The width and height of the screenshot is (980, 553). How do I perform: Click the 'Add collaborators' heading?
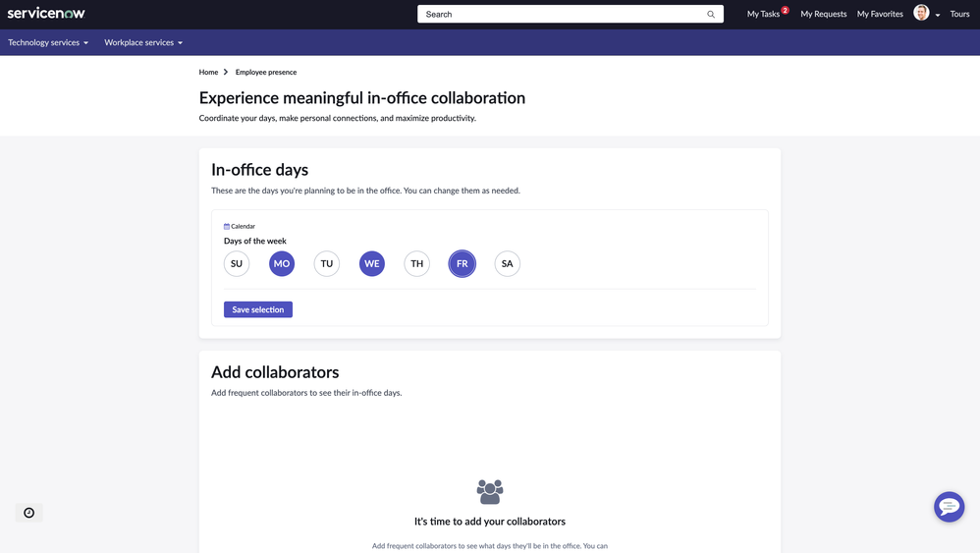tap(275, 372)
